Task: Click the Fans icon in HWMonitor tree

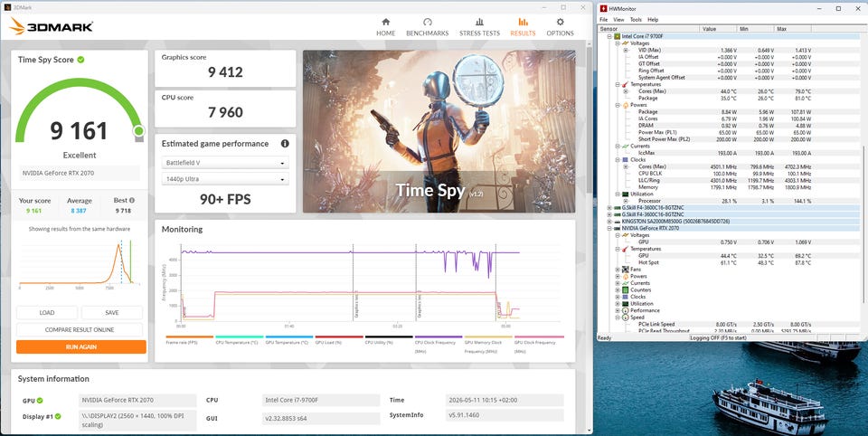Action: (626, 270)
